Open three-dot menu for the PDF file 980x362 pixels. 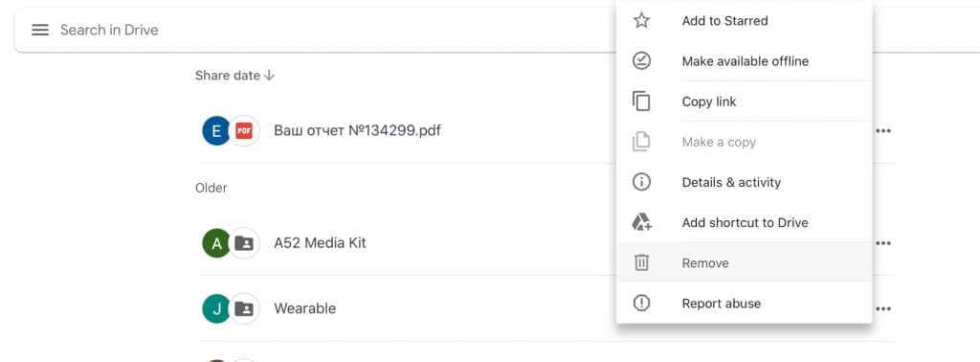point(883,131)
